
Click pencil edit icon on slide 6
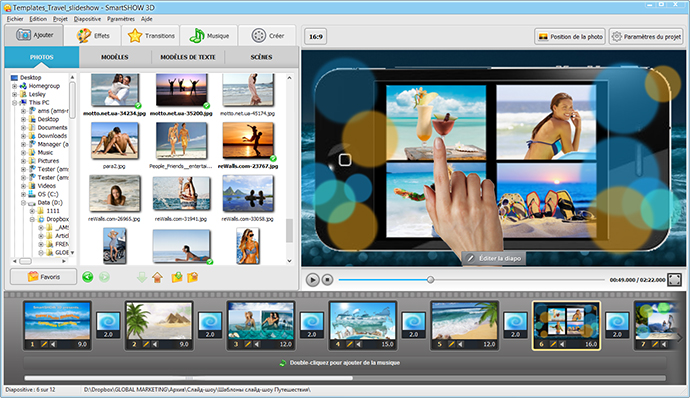click(553, 344)
